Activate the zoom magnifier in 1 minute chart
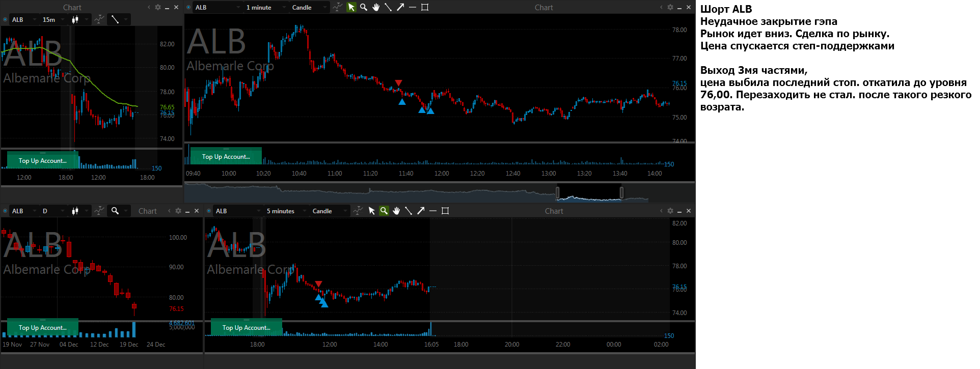The image size is (980, 369). (x=364, y=7)
